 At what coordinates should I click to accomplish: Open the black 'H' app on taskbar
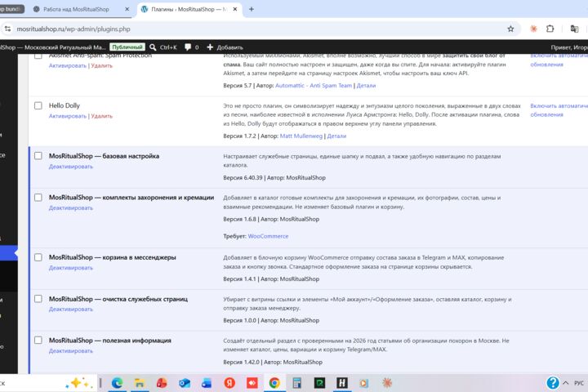(341, 383)
